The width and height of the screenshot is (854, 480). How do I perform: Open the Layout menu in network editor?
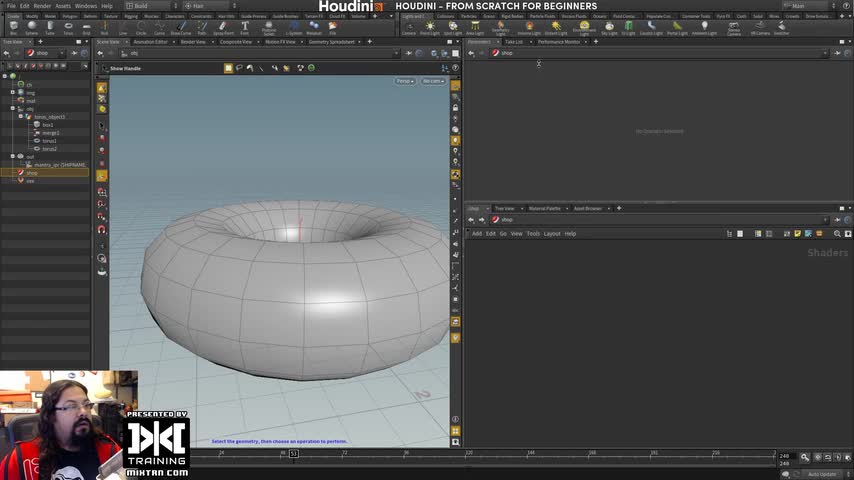click(552, 234)
